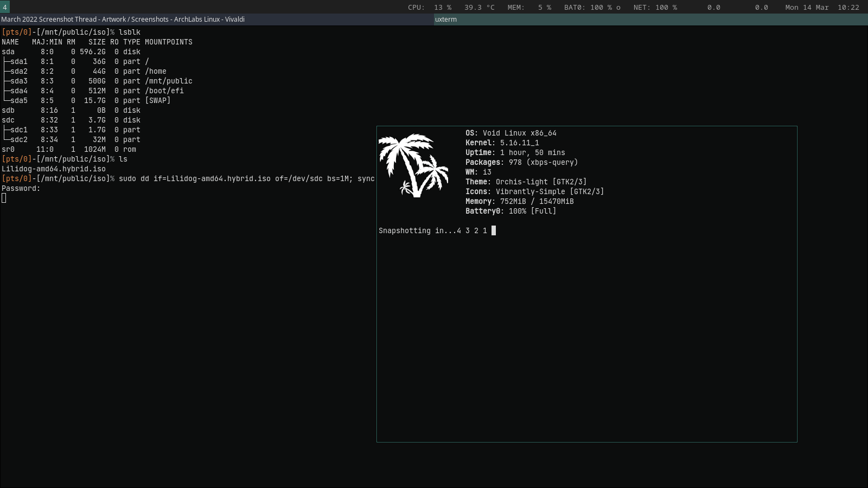Image resolution: width=868 pixels, height=488 pixels.
Task: Click the Password: prompt
Action: tap(21, 188)
